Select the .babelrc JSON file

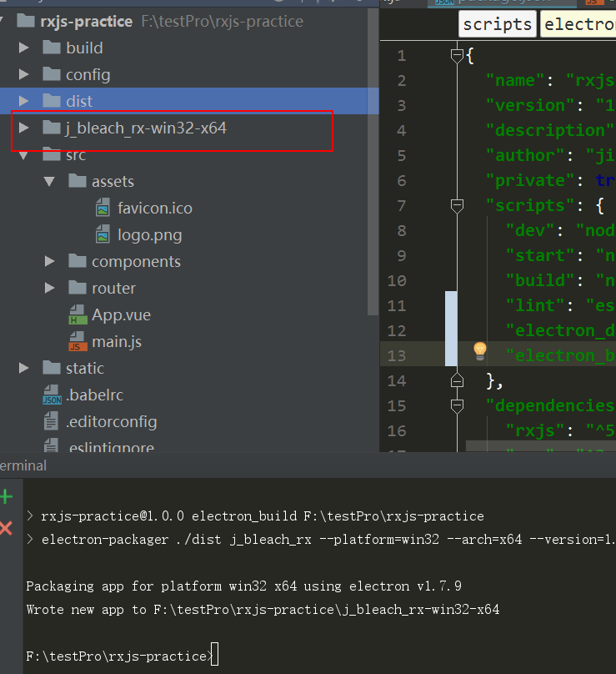tap(83, 395)
